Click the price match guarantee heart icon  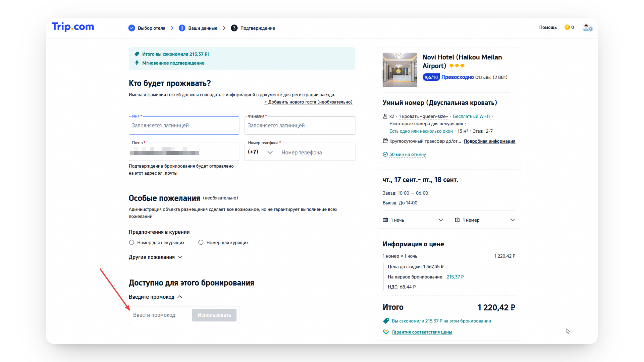tap(386, 332)
